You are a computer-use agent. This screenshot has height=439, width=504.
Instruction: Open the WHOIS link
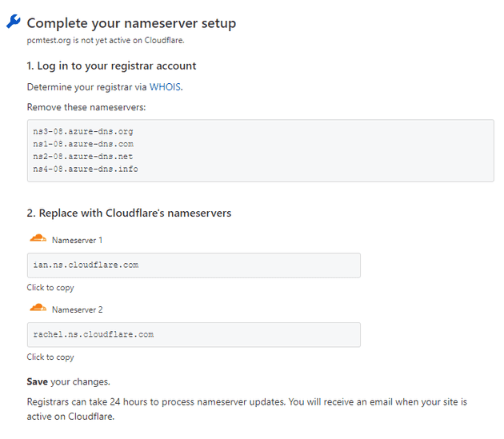[x=165, y=87]
